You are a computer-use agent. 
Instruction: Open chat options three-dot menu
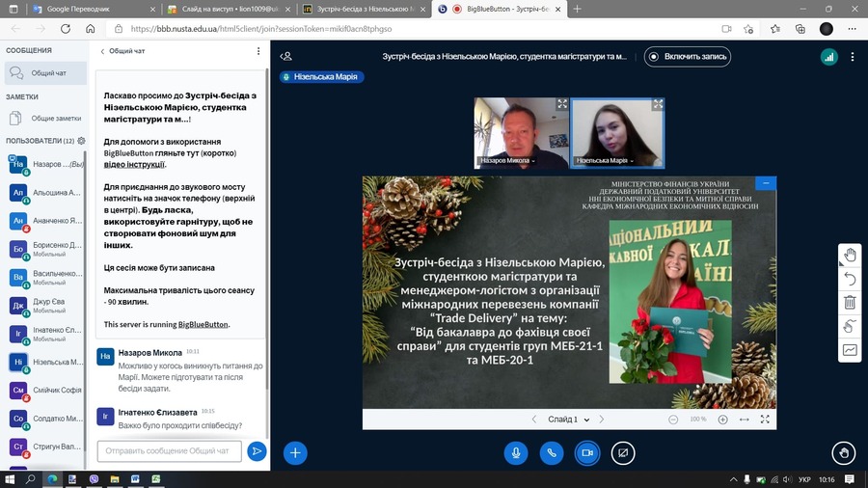258,51
